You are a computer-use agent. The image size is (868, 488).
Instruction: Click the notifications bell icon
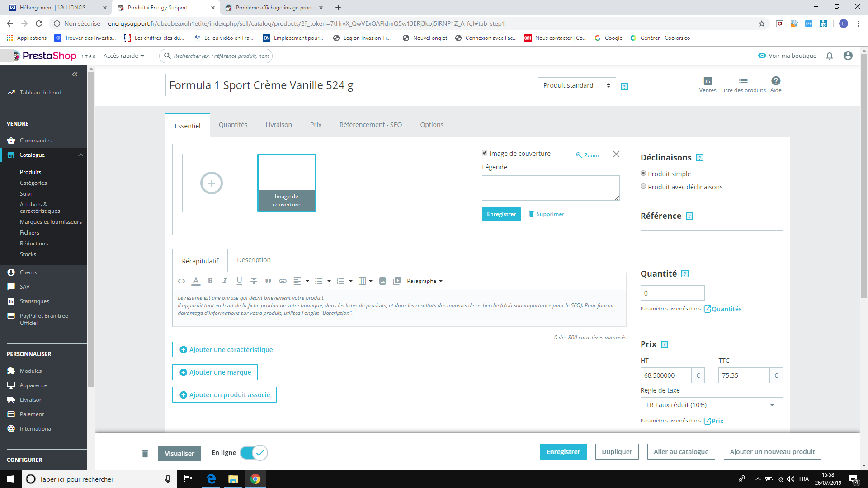point(830,56)
